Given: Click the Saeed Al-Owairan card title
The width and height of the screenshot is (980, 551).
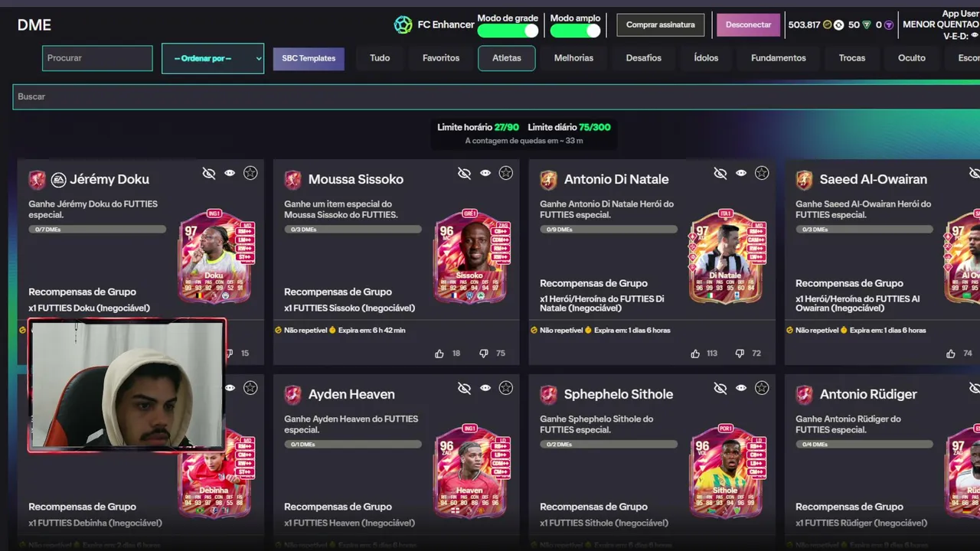Looking at the screenshot, I should (874, 180).
